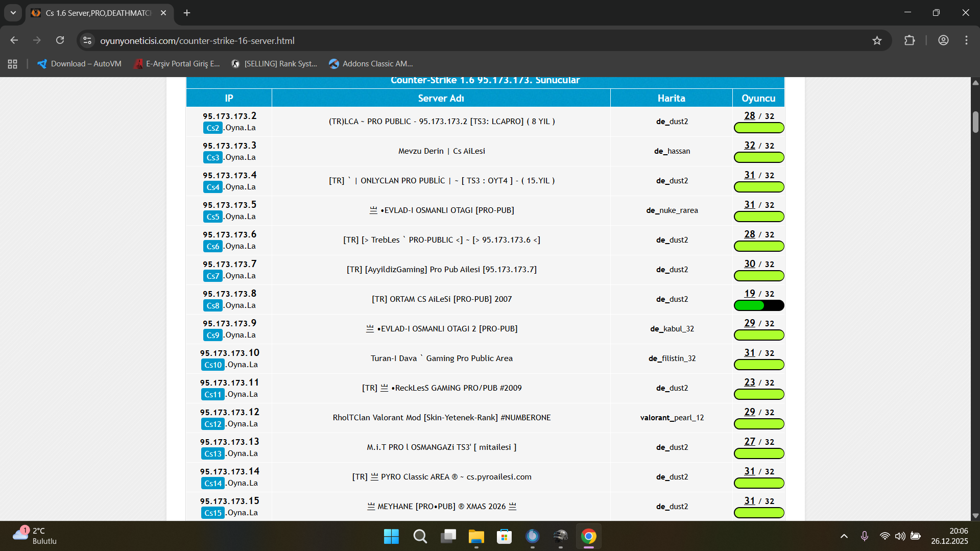Click map name de_kabul_32

click(672, 329)
